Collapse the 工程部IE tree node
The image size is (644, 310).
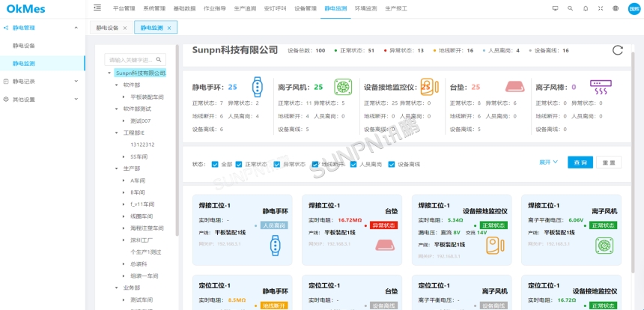[x=116, y=133]
